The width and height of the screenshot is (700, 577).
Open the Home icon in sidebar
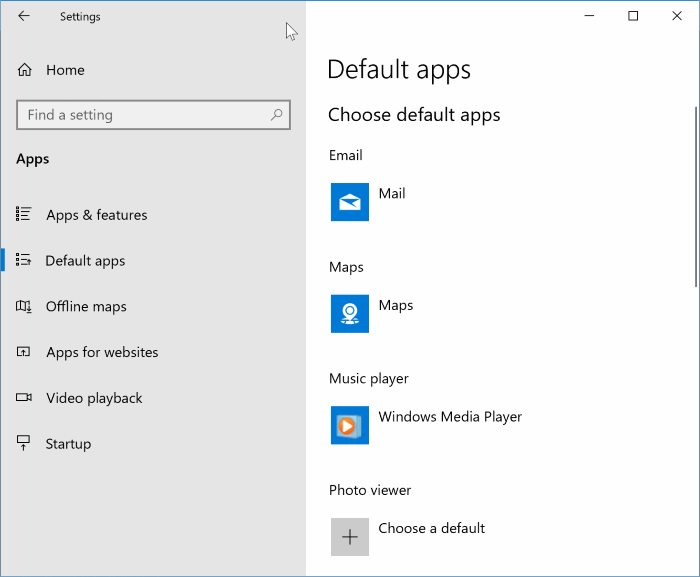[x=25, y=70]
